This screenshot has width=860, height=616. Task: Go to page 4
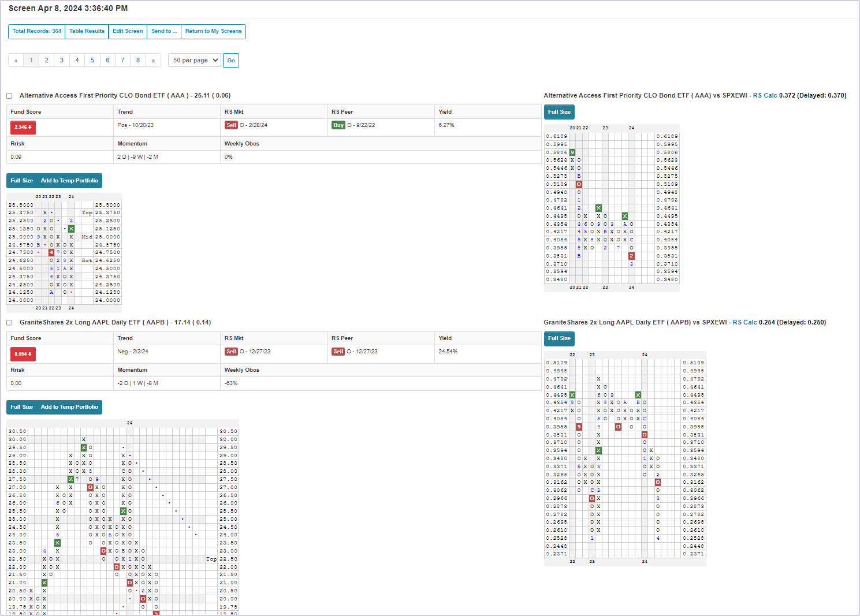pos(77,60)
